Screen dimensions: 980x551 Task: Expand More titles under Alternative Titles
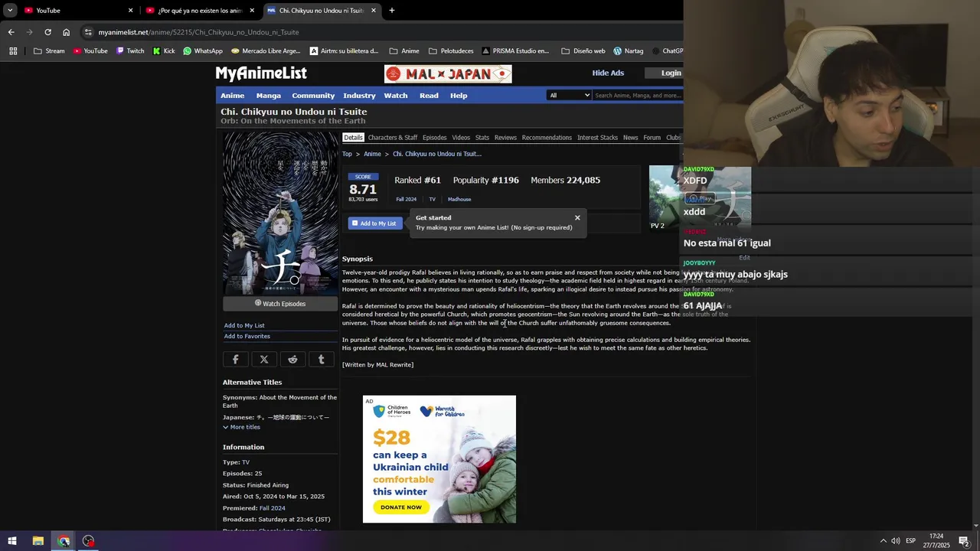[241, 427]
